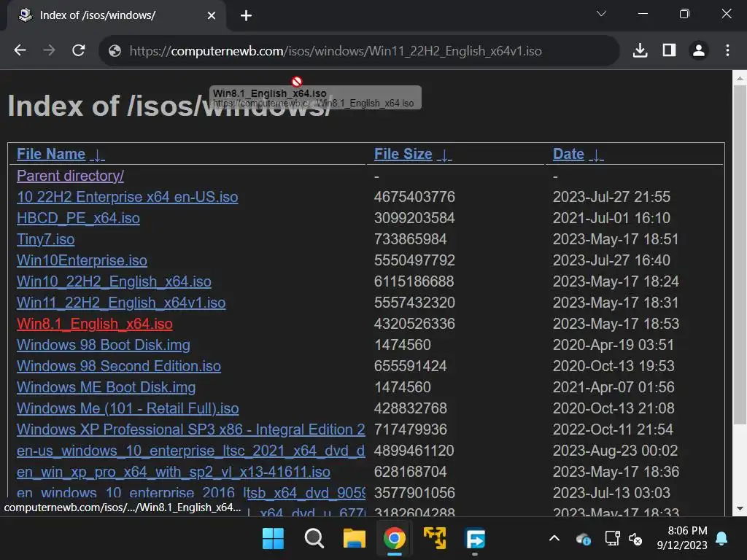
Task: Download en-us_windows_10_enterprise_ltsc_2021 iso
Action: pos(190,451)
